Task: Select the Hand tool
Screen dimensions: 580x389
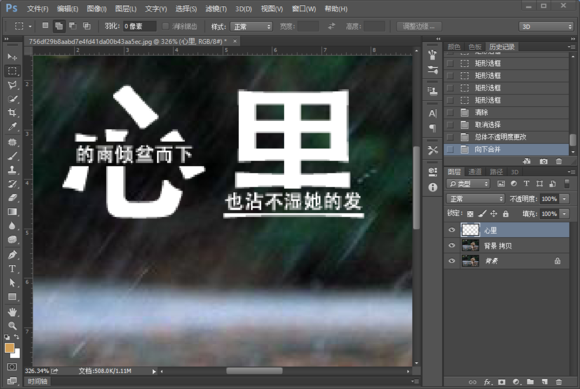Action: [12, 312]
